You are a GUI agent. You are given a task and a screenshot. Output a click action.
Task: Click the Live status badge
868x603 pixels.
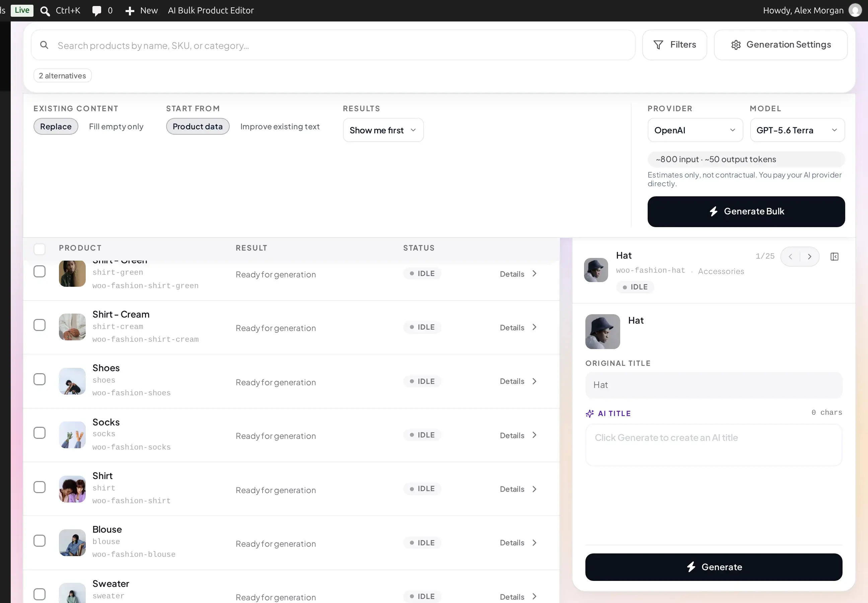click(22, 10)
